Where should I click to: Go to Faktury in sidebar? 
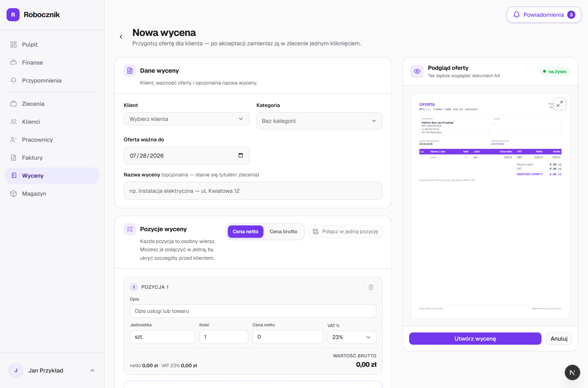coord(52,158)
